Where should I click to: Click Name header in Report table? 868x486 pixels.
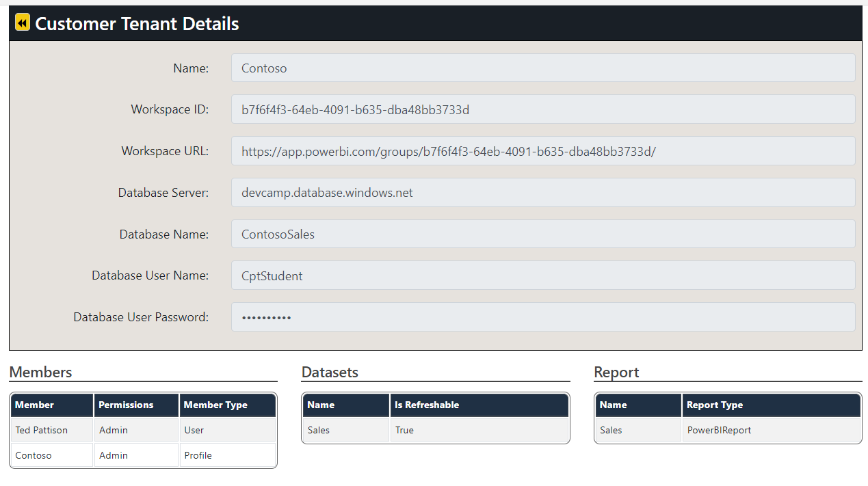(638, 405)
